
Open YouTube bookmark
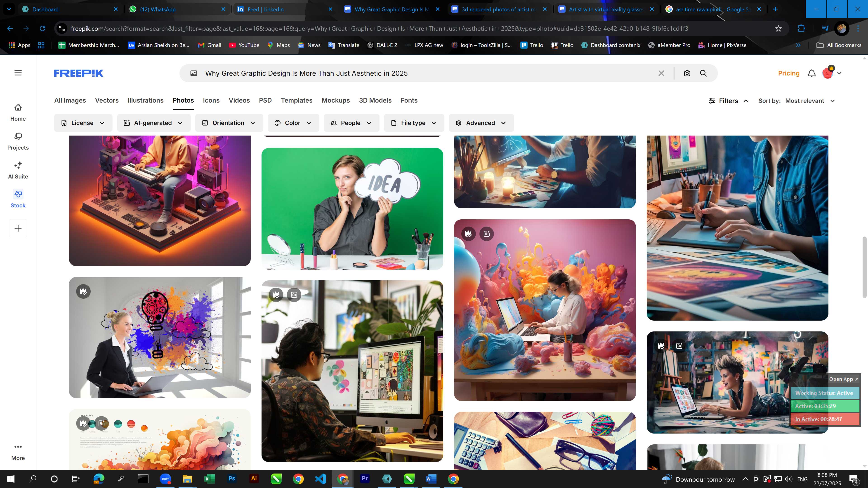pos(244,45)
